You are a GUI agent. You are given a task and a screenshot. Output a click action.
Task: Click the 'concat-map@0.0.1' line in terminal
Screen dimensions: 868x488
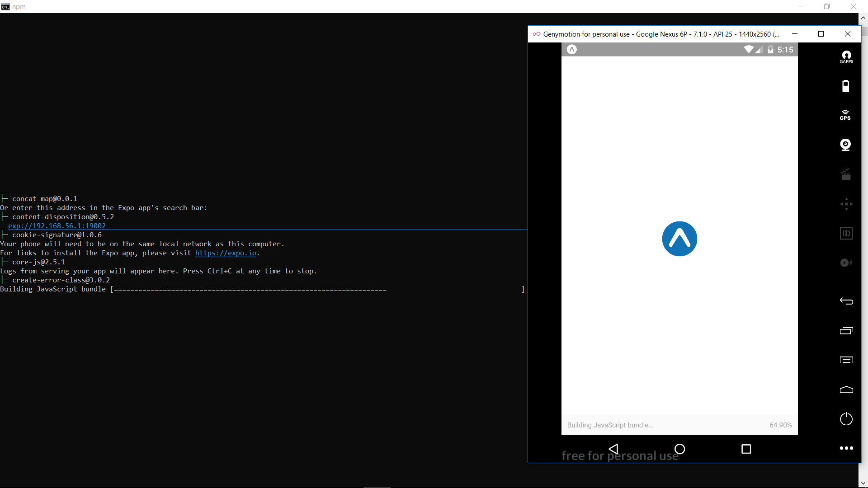(x=44, y=199)
